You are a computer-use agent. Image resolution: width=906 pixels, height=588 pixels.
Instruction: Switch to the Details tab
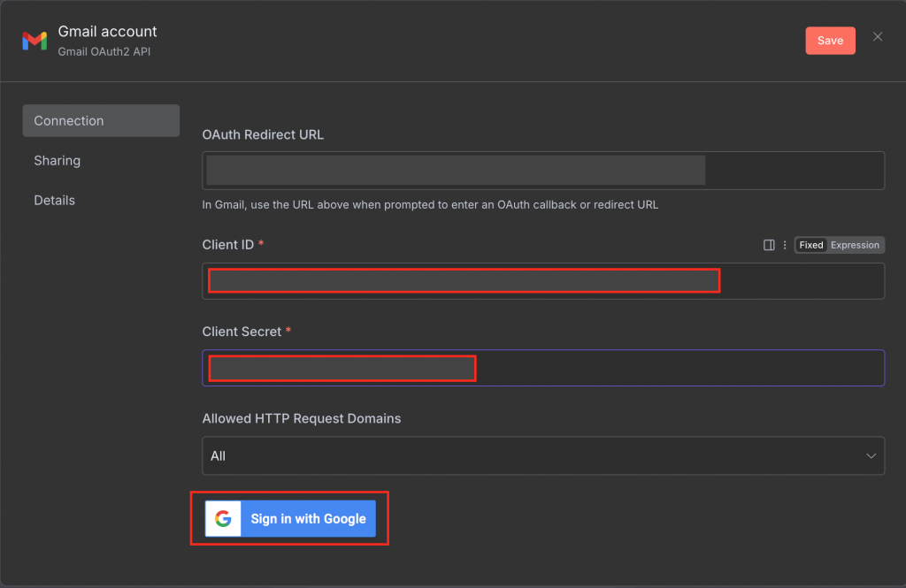click(x=54, y=201)
